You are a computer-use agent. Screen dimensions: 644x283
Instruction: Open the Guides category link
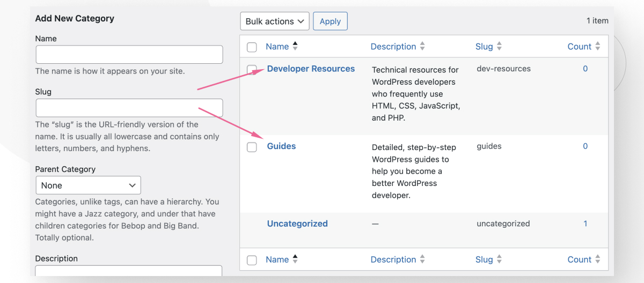point(281,146)
